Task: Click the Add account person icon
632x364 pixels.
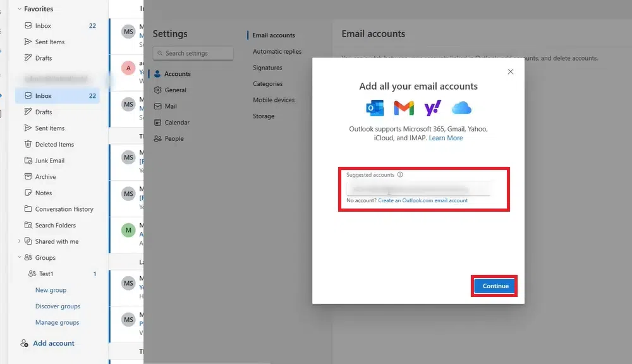Action: tap(24, 343)
